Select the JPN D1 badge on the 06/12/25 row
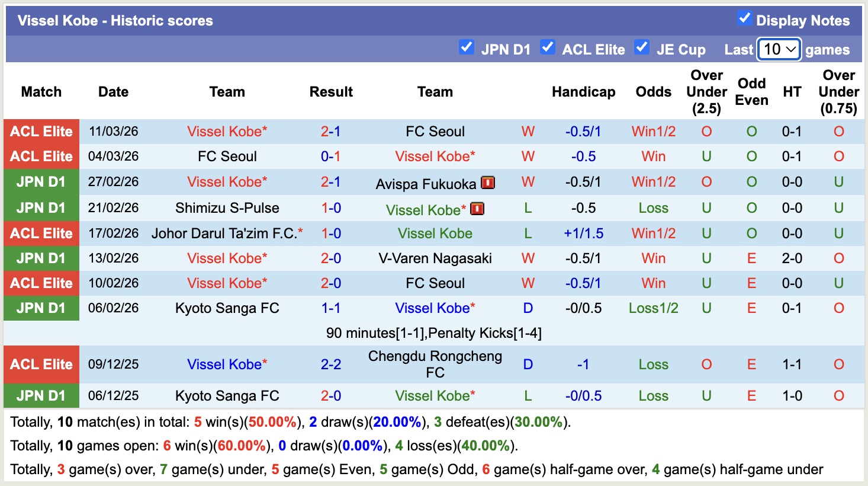 [x=41, y=395]
